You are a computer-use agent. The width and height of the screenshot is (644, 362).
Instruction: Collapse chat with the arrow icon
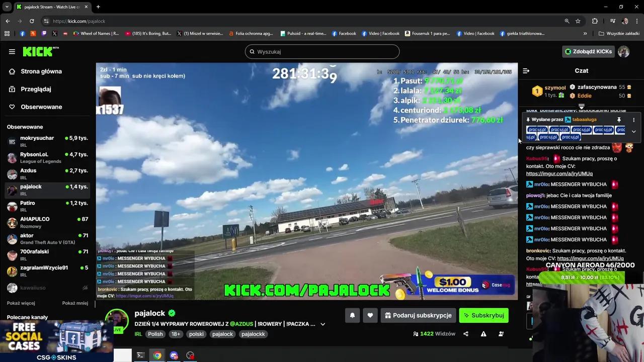526,71
